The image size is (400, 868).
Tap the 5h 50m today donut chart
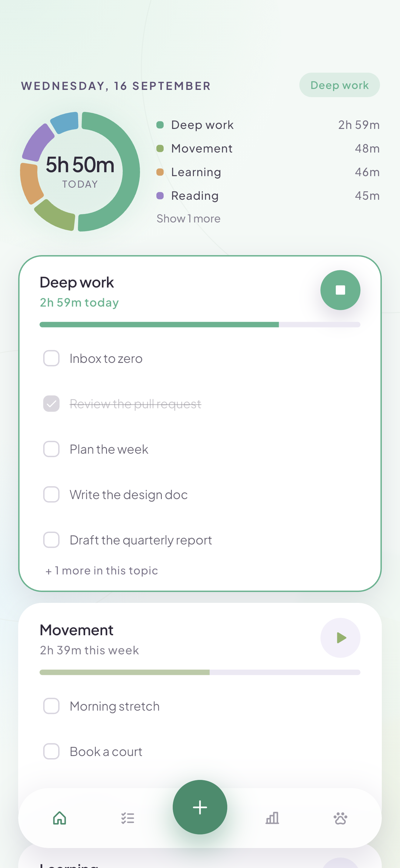click(80, 172)
